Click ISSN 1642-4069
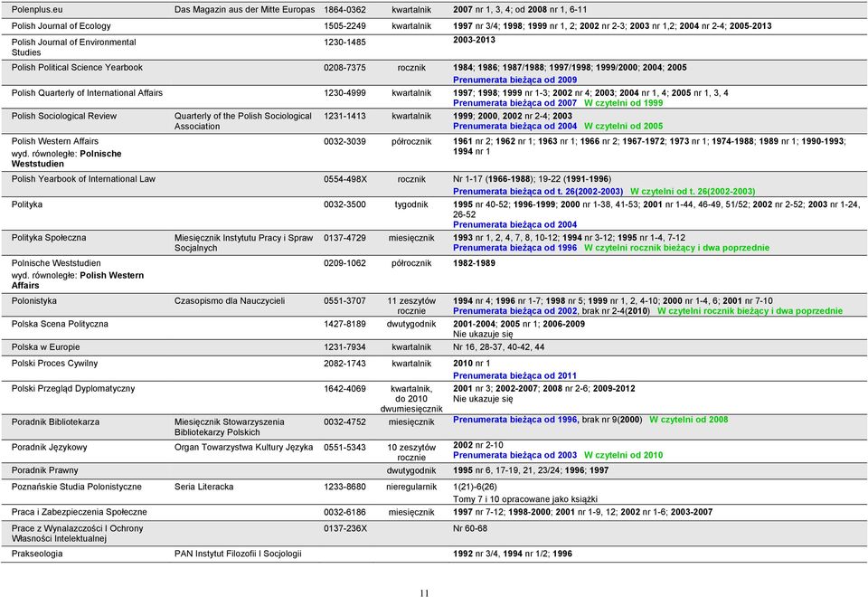This screenshot has width=868, height=597. point(344,389)
